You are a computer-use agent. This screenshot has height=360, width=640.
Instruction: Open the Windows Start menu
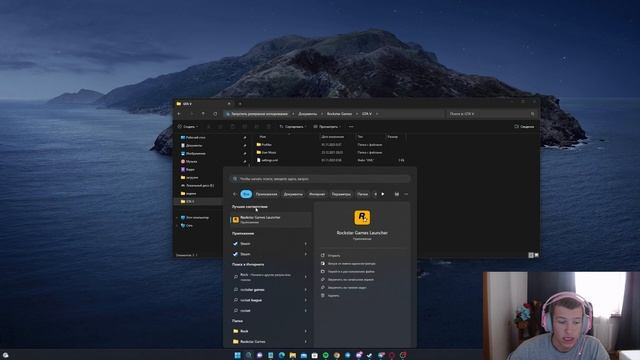237,355
